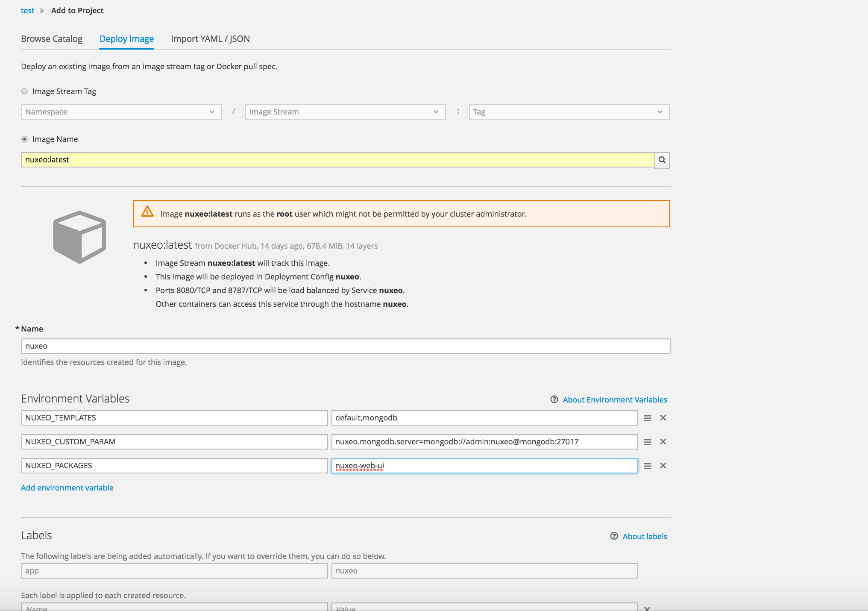Click the app label key field
The height and width of the screenshot is (611, 868).
click(174, 571)
